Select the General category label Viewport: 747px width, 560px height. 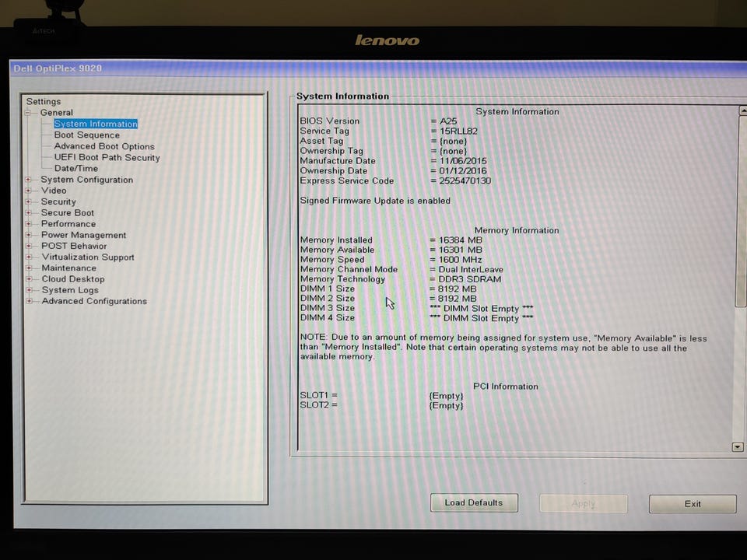click(x=56, y=113)
